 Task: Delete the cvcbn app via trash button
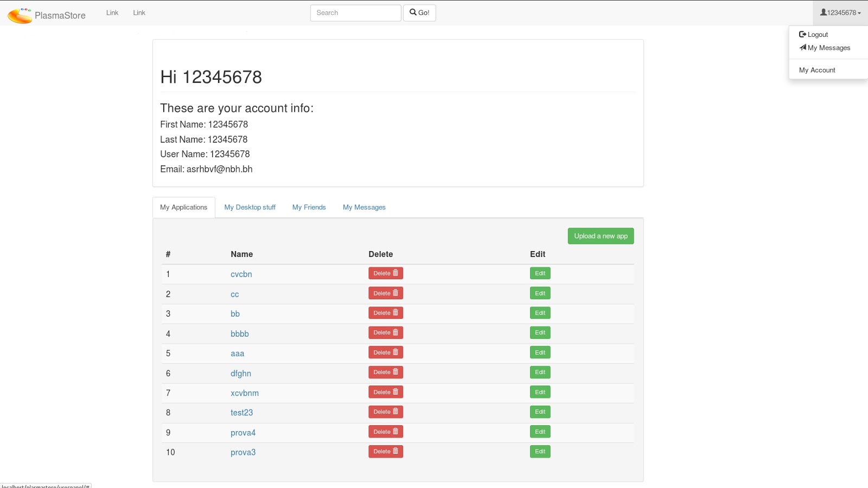click(x=386, y=273)
